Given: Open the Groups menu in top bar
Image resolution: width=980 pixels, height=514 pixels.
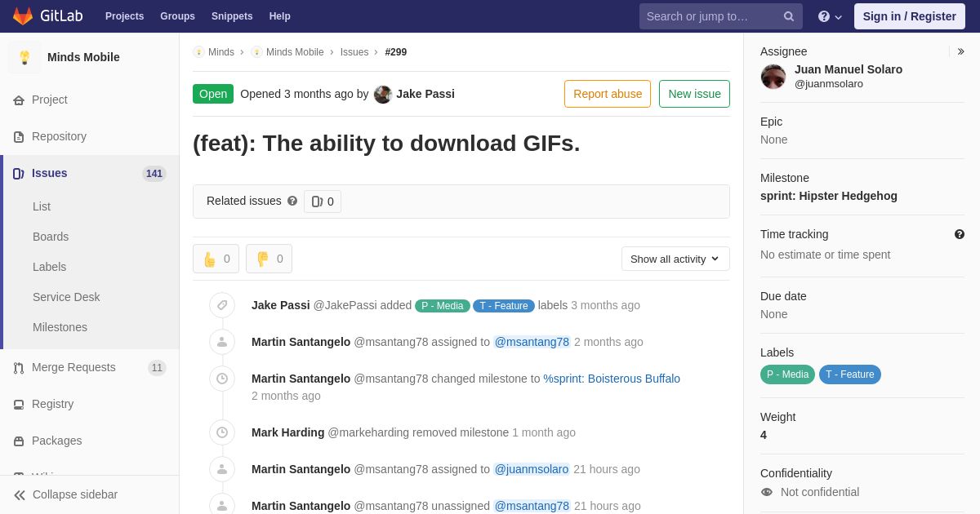Looking at the screenshot, I should pyautogui.click(x=177, y=16).
